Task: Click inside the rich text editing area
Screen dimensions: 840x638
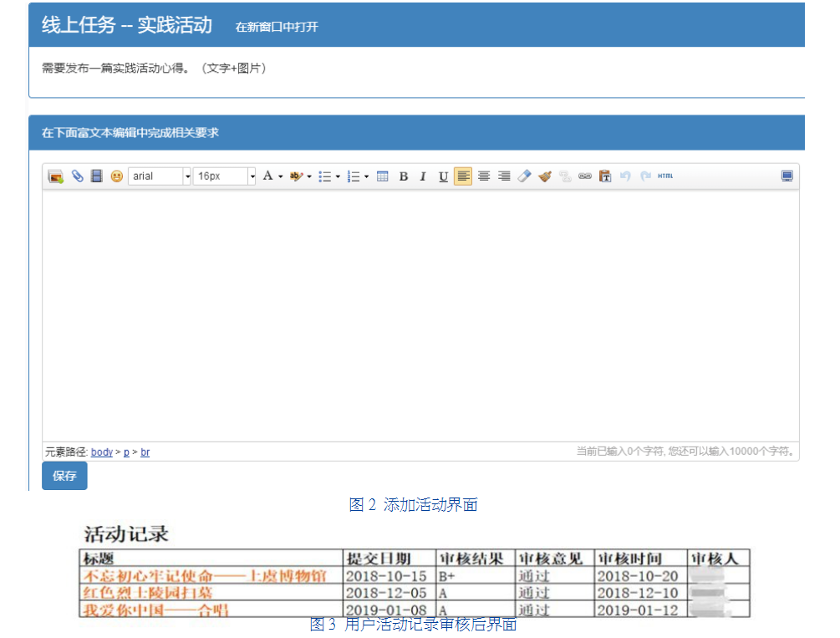Action: pos(420,316)
